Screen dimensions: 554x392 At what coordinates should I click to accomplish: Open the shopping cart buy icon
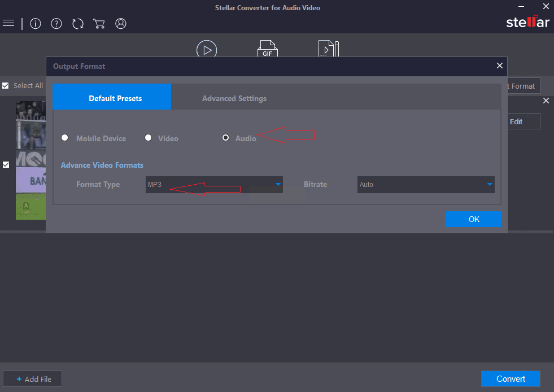99,24
